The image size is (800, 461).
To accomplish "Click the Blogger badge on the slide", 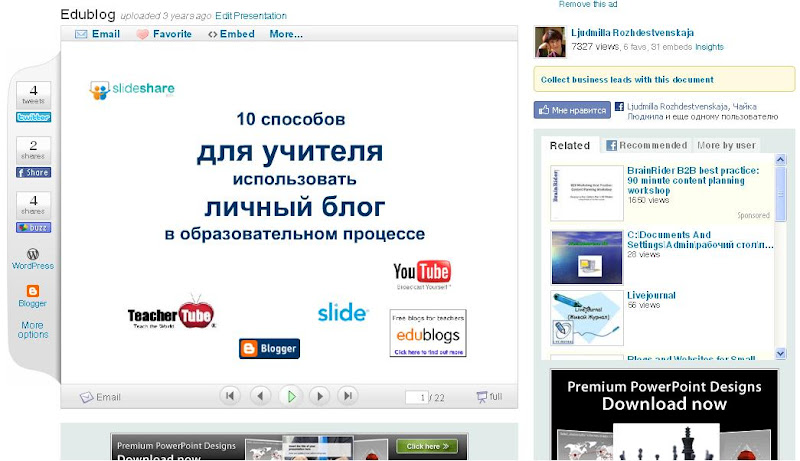I will tap(269, 349).
